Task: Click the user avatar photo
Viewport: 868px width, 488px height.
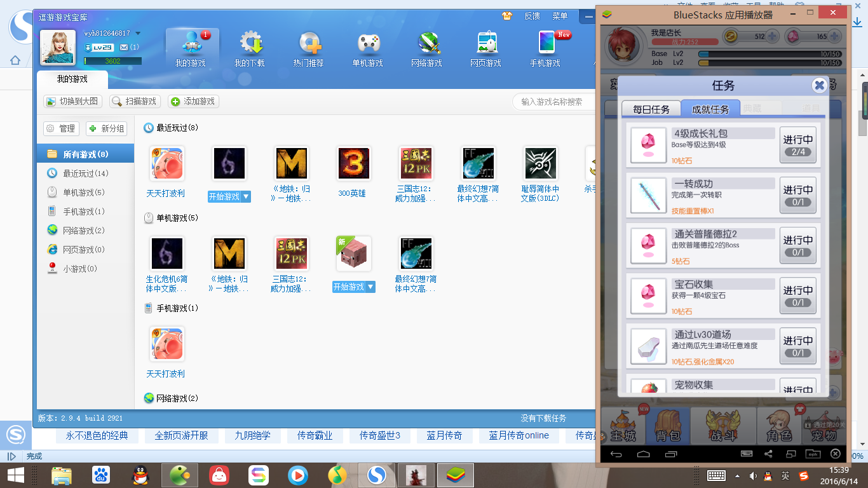Action: pos(58,47)
